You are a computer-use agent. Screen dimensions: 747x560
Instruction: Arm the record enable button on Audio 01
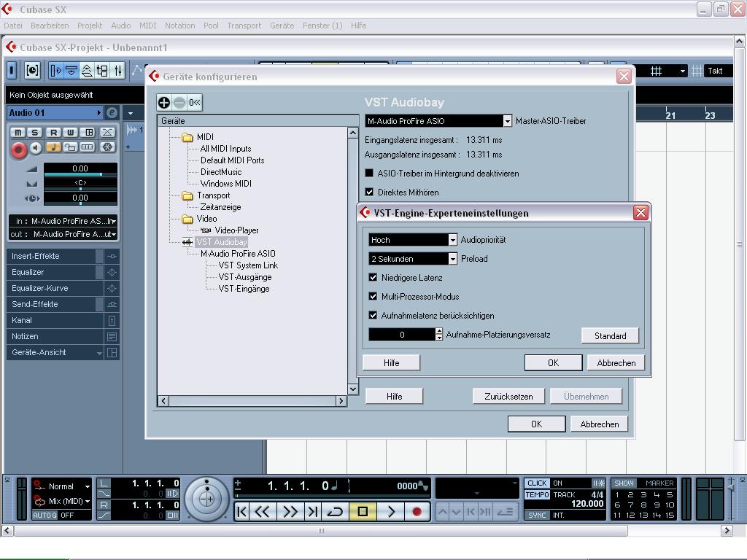18,150
